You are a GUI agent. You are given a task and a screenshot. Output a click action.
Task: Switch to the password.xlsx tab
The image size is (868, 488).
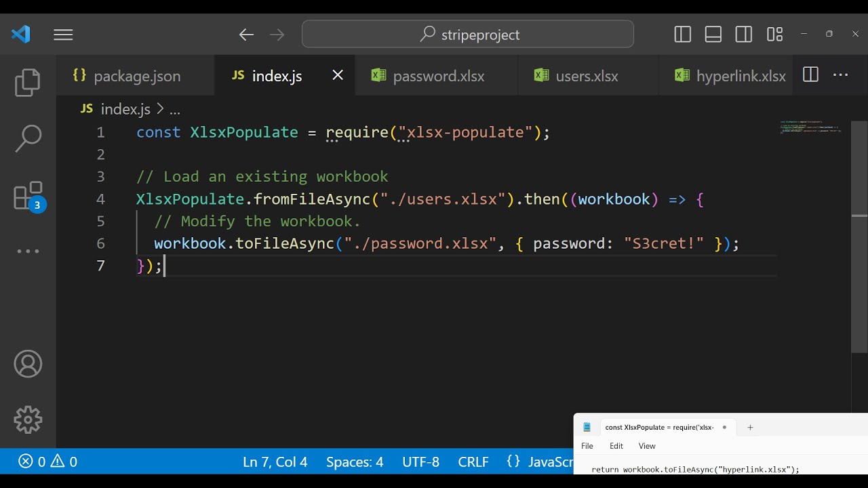pyautogui.click(x=438, y=76)
